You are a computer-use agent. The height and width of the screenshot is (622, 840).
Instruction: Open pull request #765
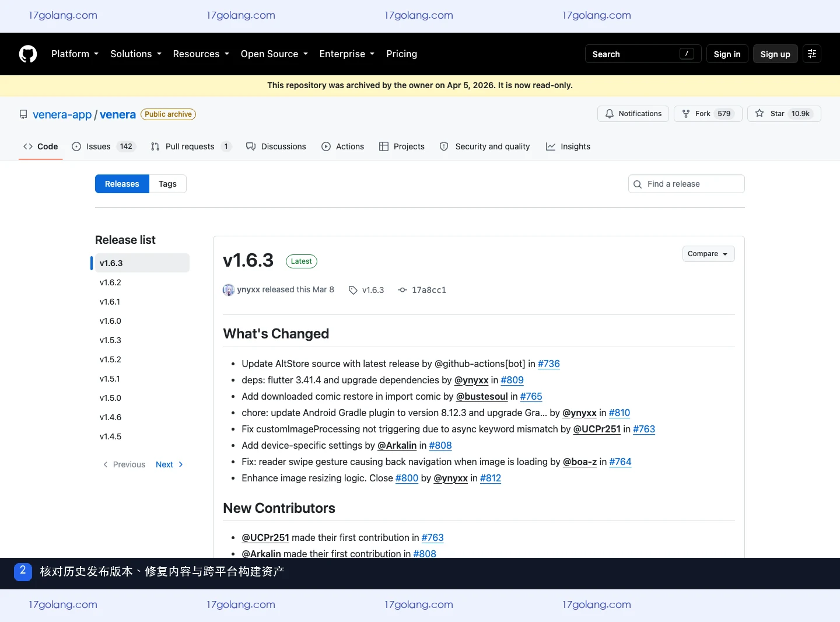click(x=531, y=396)
